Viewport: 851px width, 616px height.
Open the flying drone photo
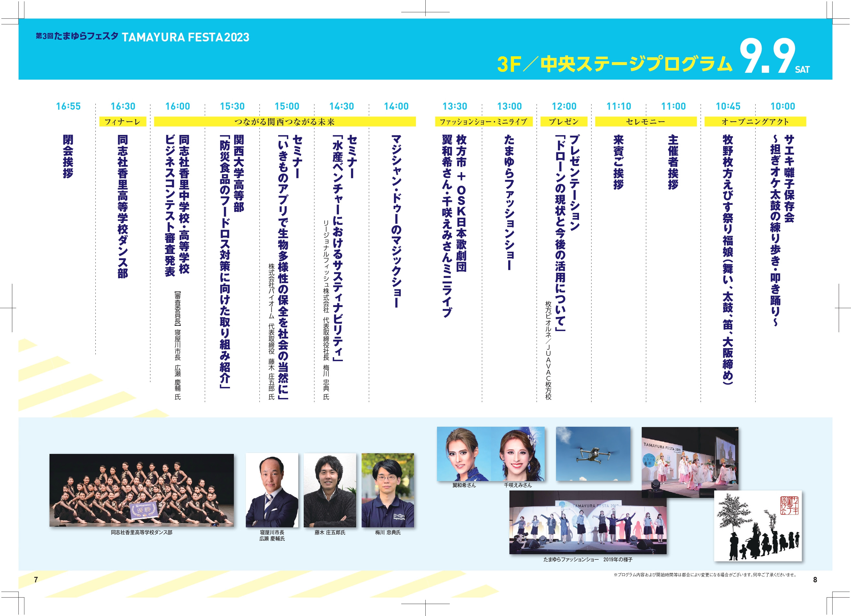(x=593, y=454)
